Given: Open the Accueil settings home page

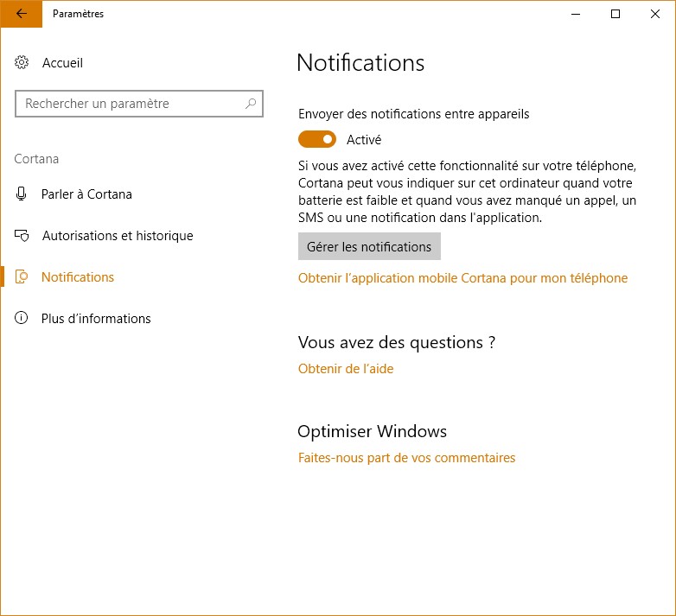Looking at the screenshot, I should point(62,63).
